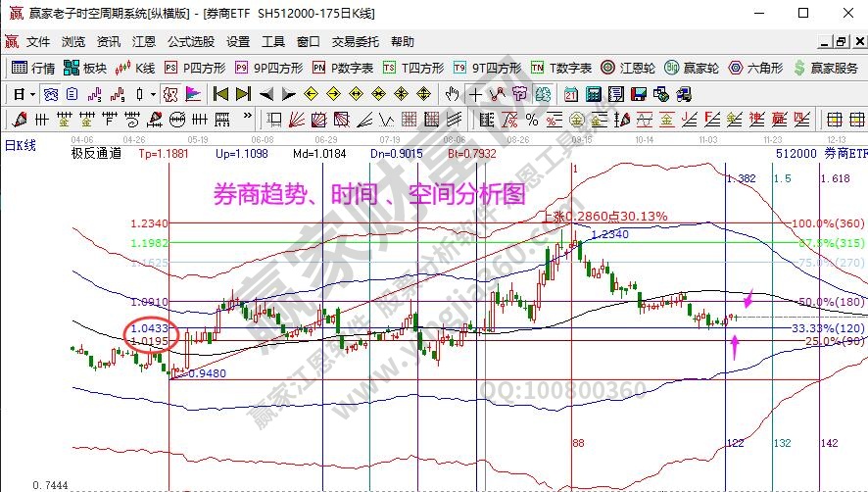
Task: Click the time marker labeled 122
Action: (735, 443)
